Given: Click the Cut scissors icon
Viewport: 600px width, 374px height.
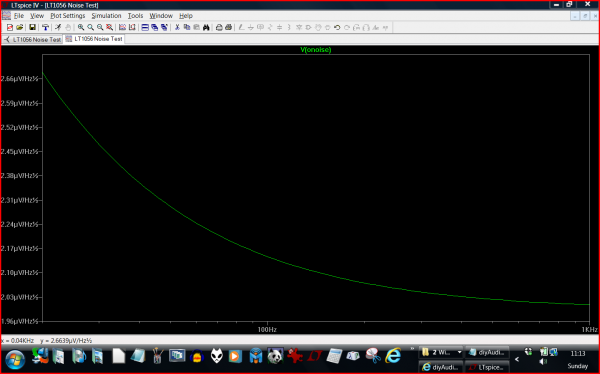Looking at the screenshot, I should (x=177, y=27).
